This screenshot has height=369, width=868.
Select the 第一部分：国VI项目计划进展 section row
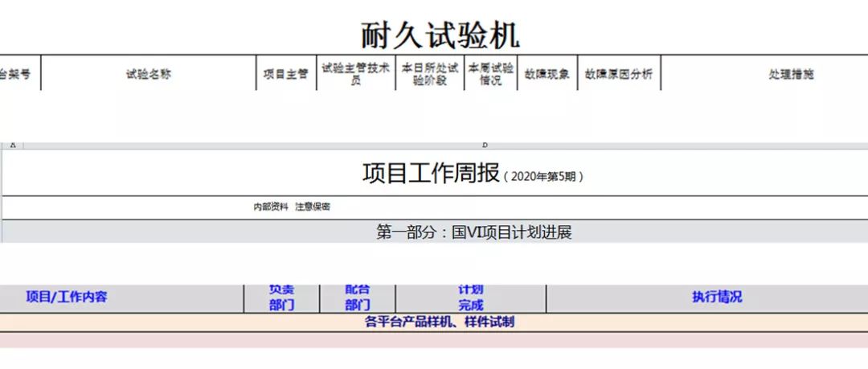(x=473, y=232)
